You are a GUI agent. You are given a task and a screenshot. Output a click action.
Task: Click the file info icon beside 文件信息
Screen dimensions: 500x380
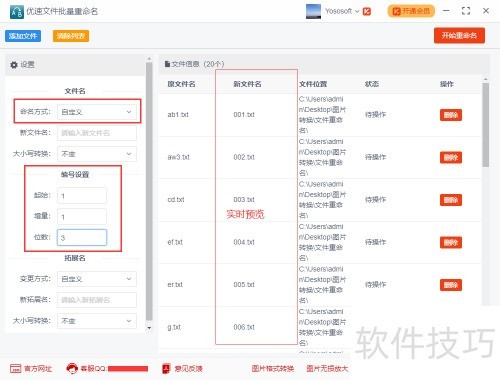167,64
